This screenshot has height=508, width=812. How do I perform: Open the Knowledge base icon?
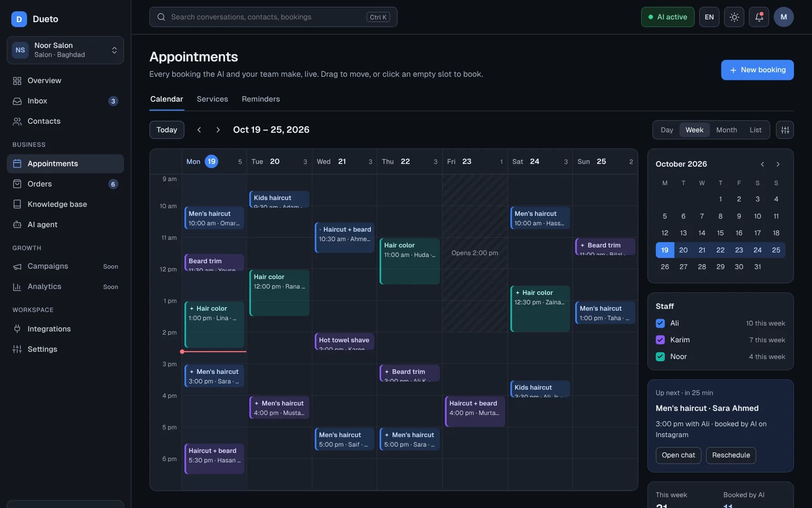pyautogui.click(x=17, y=205)
